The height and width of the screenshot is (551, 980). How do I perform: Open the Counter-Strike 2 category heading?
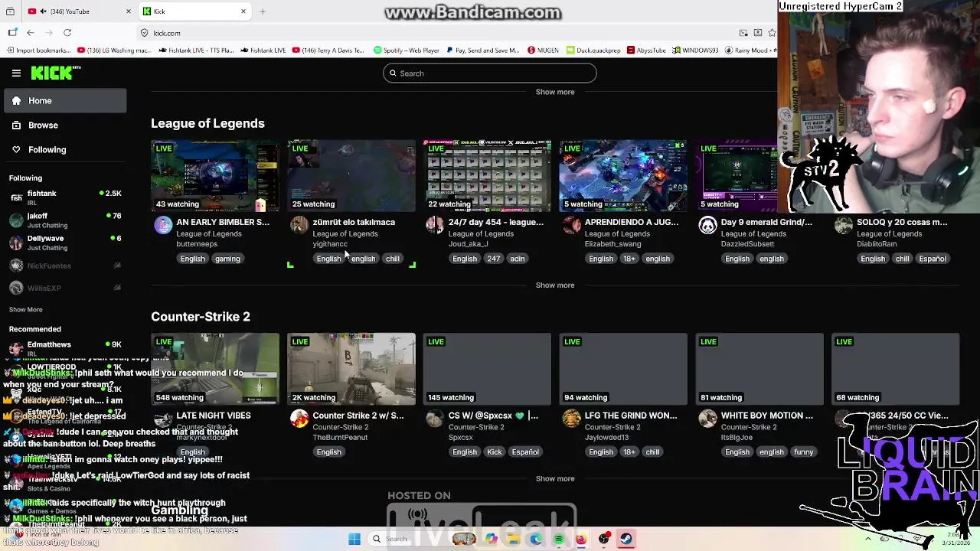tap(201, 317)
